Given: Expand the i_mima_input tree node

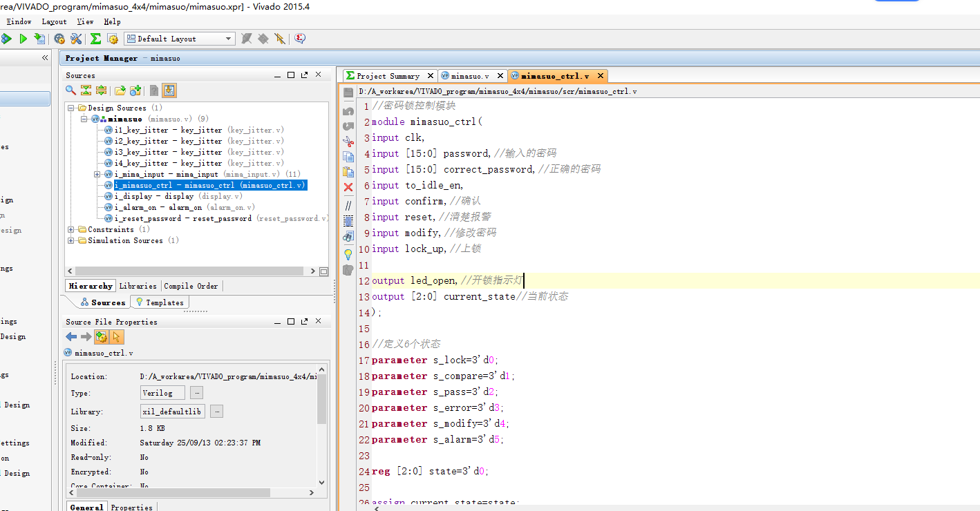Looking at the screenshot, I should pos(97,175).
